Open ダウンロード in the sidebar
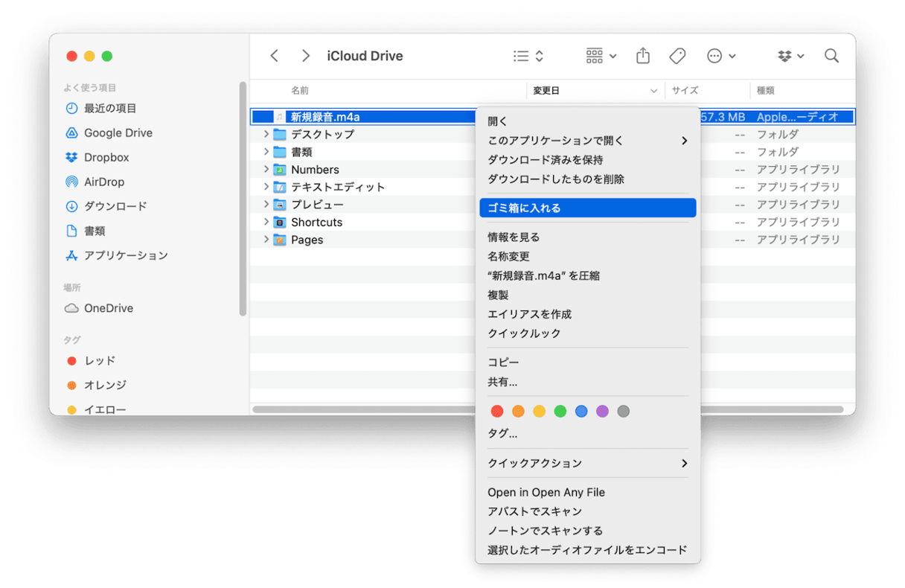This screenshot has height=588, width=905. point(115,206)
